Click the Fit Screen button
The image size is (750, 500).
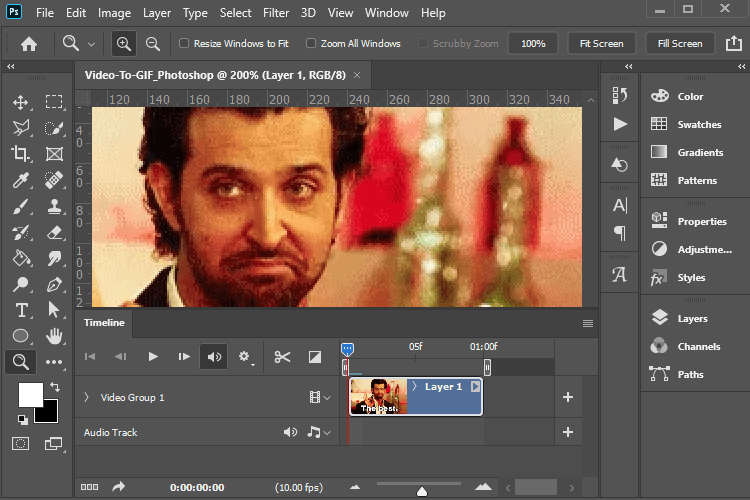pos(601,44)
